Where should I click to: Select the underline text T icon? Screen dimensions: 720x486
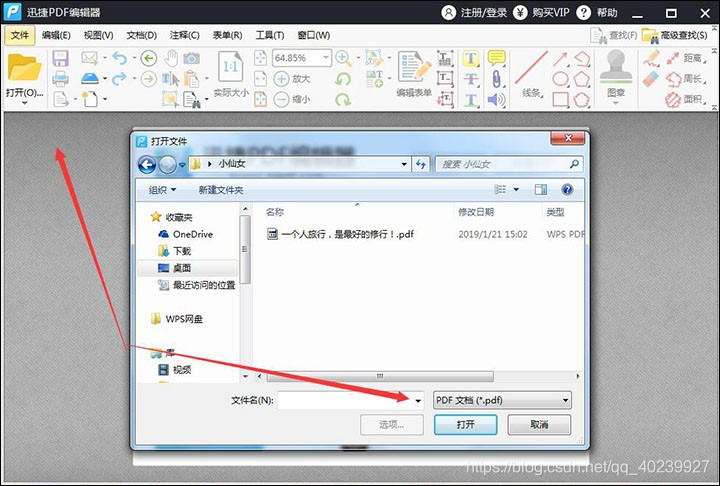click(471, 99)
